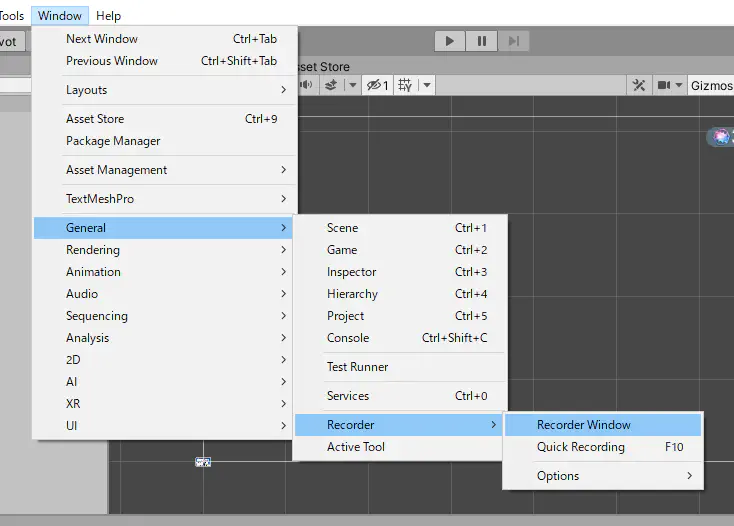Open grid settings dropdown arrow
The width and height of the screenshot is (734, 526).
click(427, 86)
